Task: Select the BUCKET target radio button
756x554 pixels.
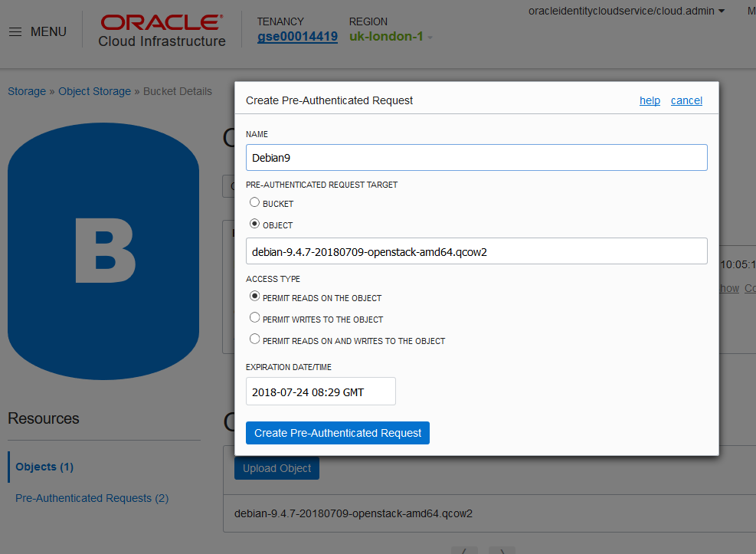Action: coord(254,202)
